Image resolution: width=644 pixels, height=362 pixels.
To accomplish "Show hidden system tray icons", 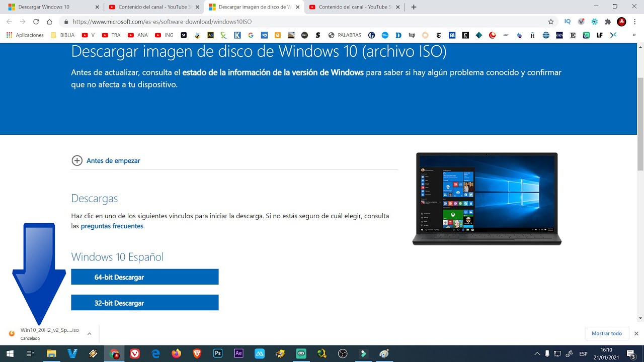I will point(537,353).
